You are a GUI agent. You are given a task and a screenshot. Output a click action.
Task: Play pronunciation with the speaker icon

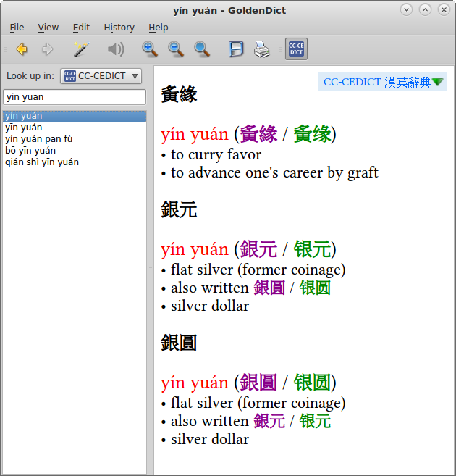pyautogui.click(x=116, y=49)
